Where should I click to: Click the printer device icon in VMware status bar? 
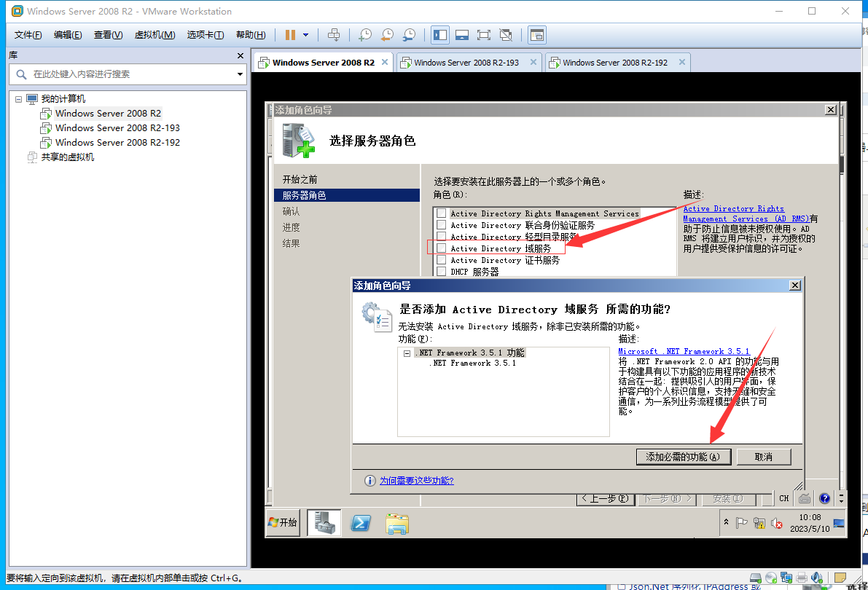(x=802, y=578)
